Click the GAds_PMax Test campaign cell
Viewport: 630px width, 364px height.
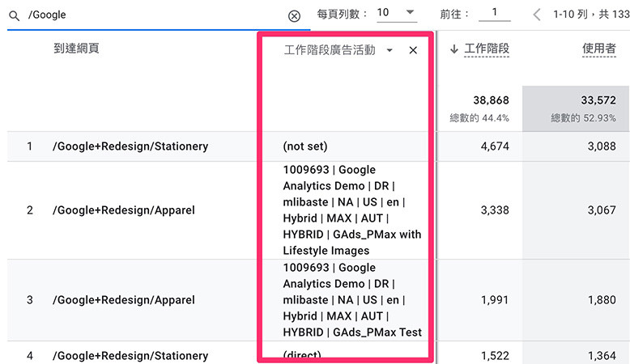coord(352,300)
